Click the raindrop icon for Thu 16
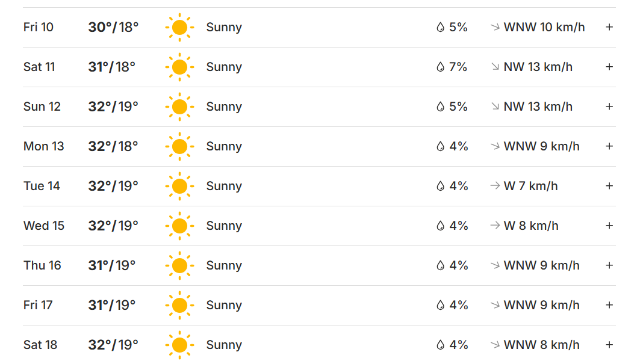The height and width of the screenshot is (364, 643). [x=440, y=266]
